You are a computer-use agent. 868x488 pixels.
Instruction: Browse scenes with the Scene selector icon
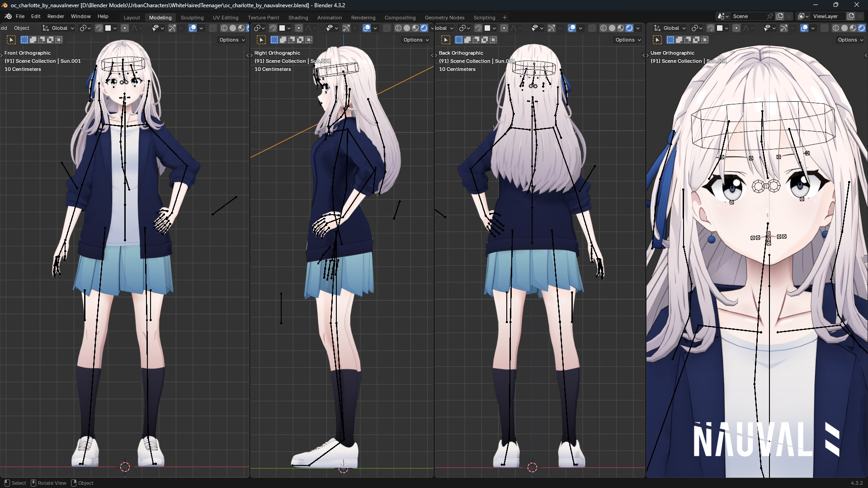(x=723, y=16)
